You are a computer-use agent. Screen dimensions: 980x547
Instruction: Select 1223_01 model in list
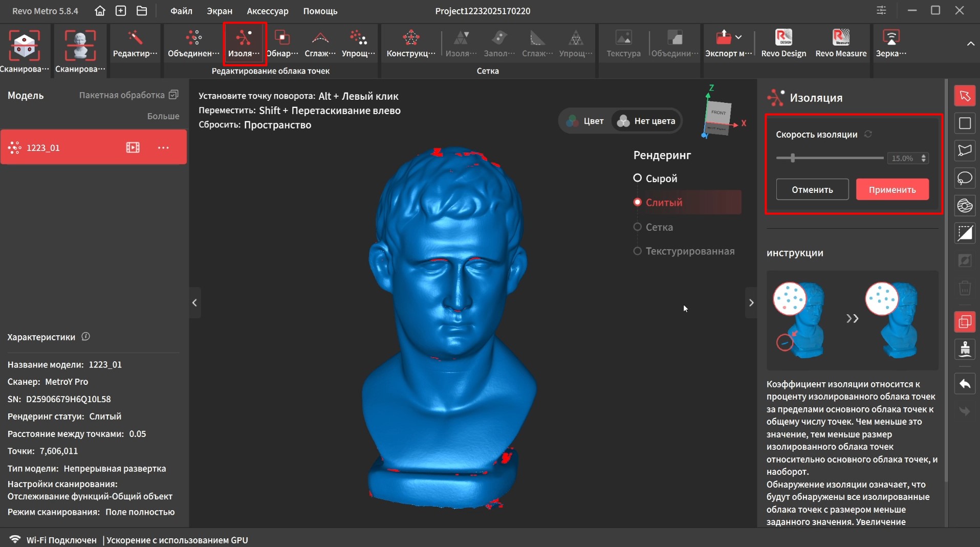click(94, 147)
